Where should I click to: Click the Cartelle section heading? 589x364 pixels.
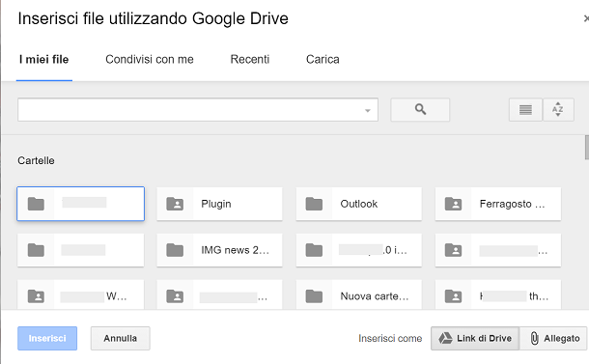36,161
